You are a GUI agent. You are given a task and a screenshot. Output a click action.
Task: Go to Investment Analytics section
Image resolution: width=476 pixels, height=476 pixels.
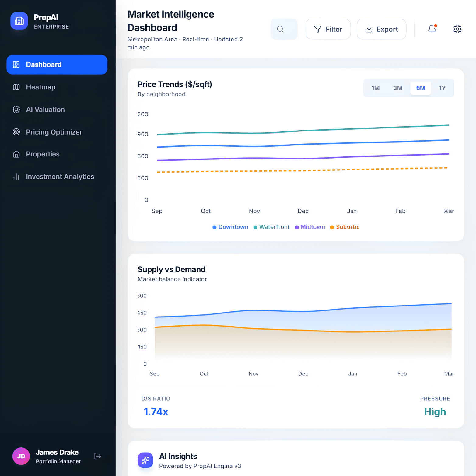pyautogui.click(x=60, y=177)
